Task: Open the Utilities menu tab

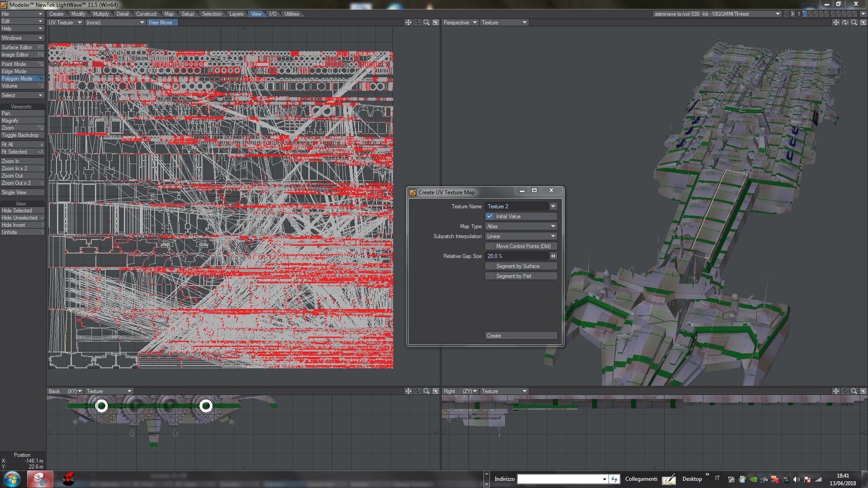Action: (x=292, y=14)
